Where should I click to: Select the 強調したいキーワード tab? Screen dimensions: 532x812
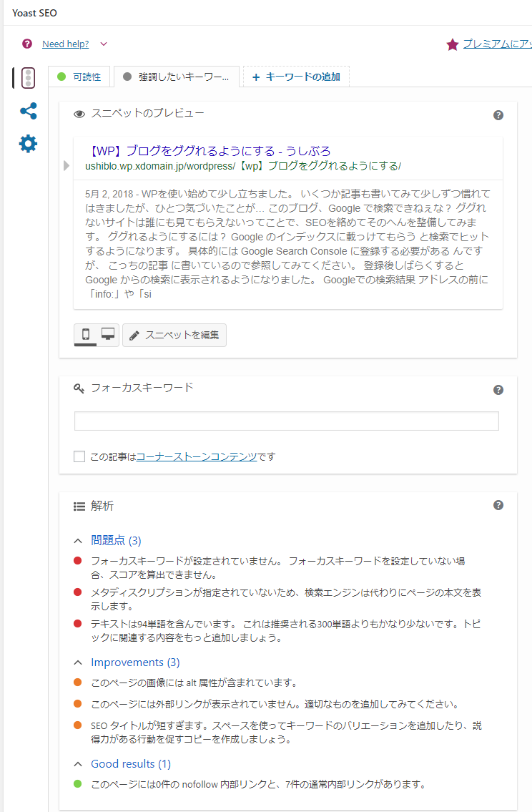coord(176,77)
